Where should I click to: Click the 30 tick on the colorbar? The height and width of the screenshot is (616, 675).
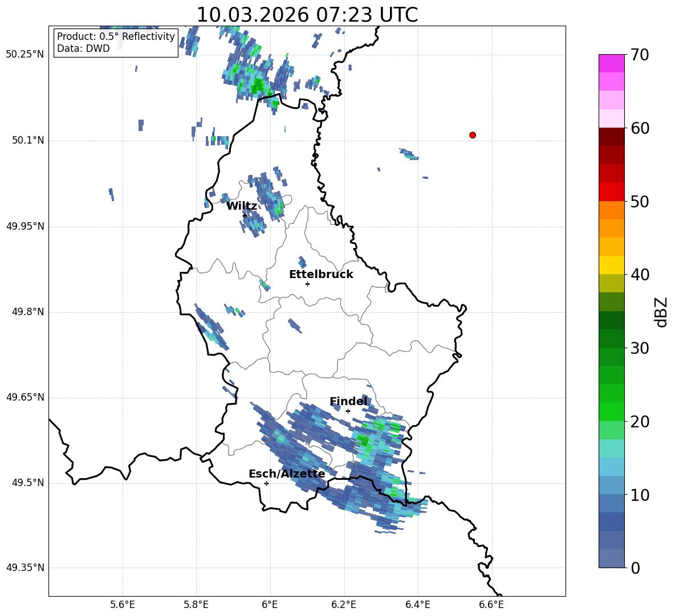(x=640, y=348)
